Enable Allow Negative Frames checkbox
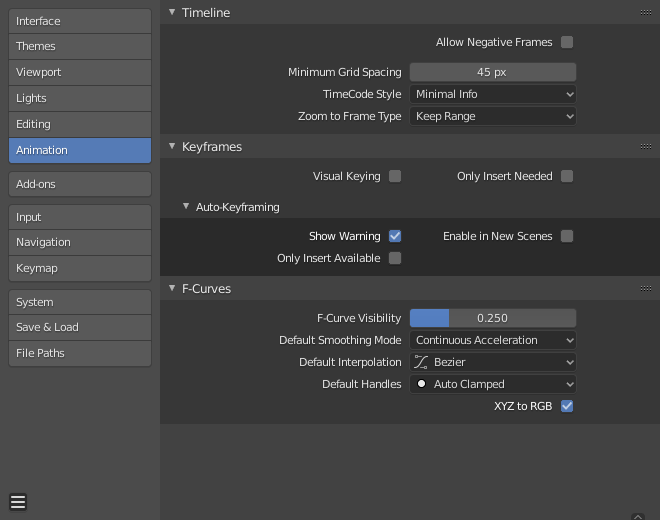Viewport: 660px width, 520px height. (x=567, y=42)
